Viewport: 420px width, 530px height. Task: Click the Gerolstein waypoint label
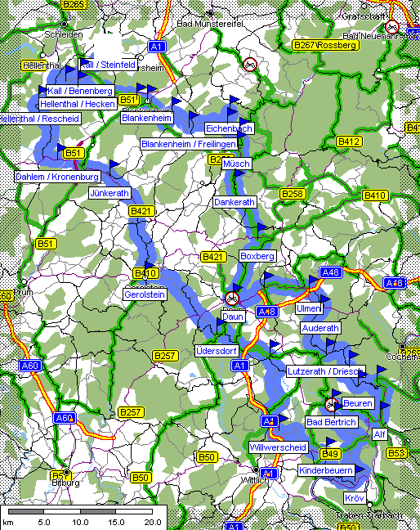145,294
